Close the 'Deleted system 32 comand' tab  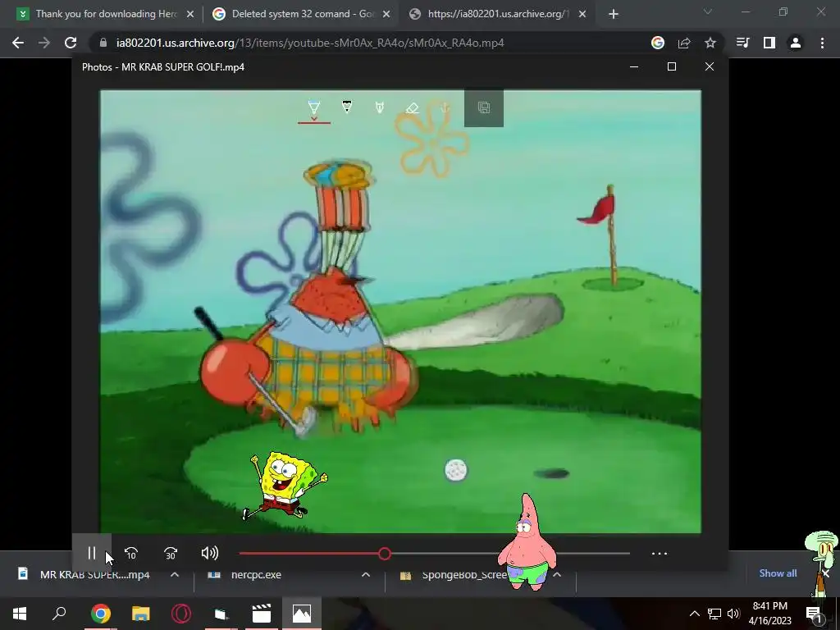tap(386, 15)
